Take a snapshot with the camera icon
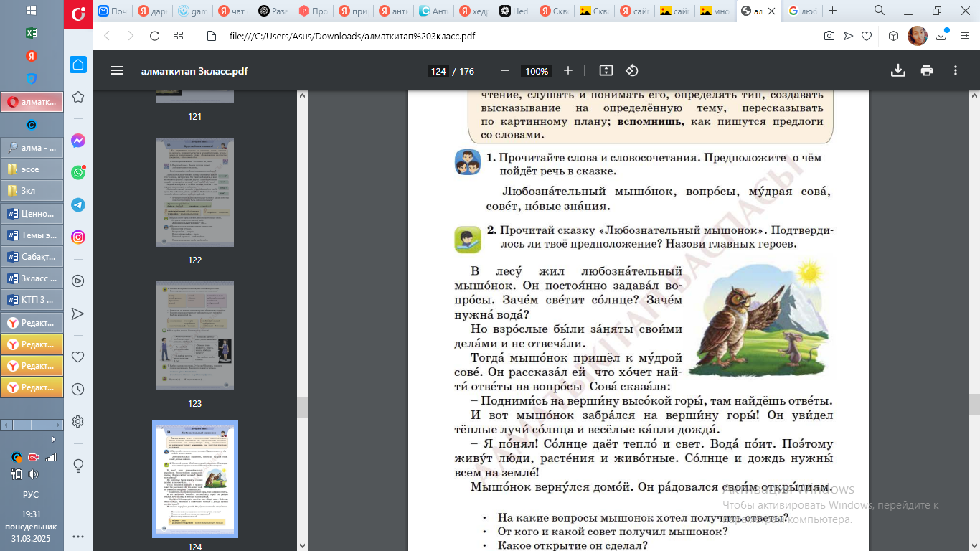 click(829, 36)
